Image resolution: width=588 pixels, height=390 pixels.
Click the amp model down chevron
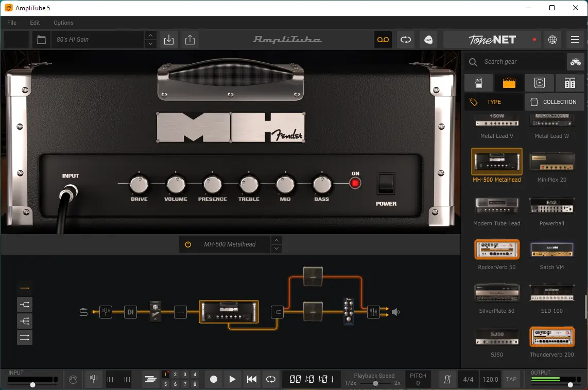point(276,249)
